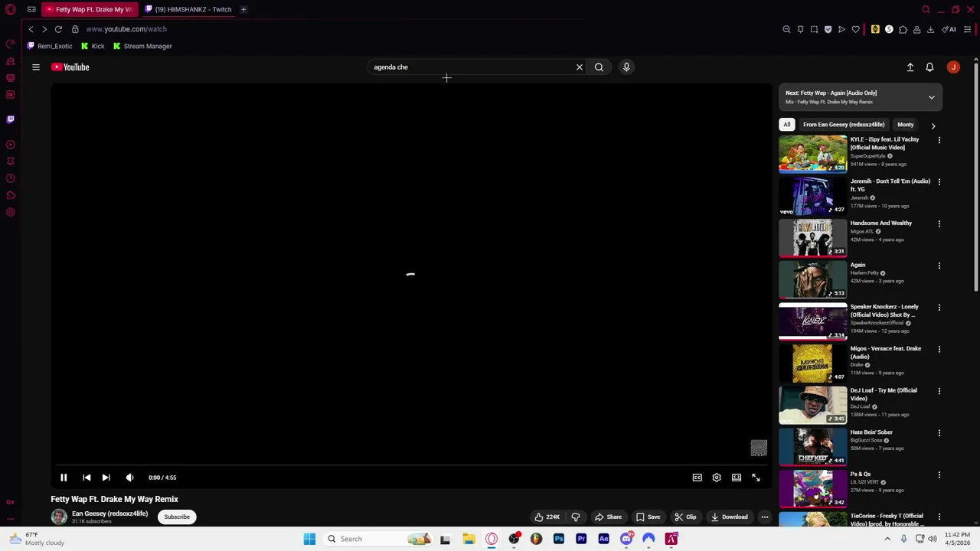Select the All filter chip

(x=786, y=125)
